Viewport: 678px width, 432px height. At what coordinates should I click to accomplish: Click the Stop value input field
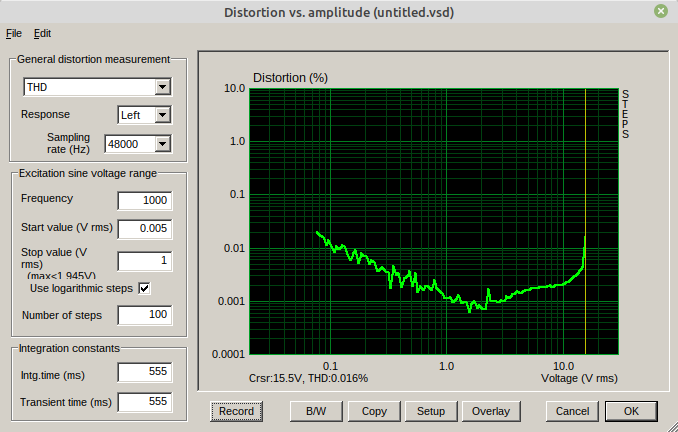[x=144, y=261]
